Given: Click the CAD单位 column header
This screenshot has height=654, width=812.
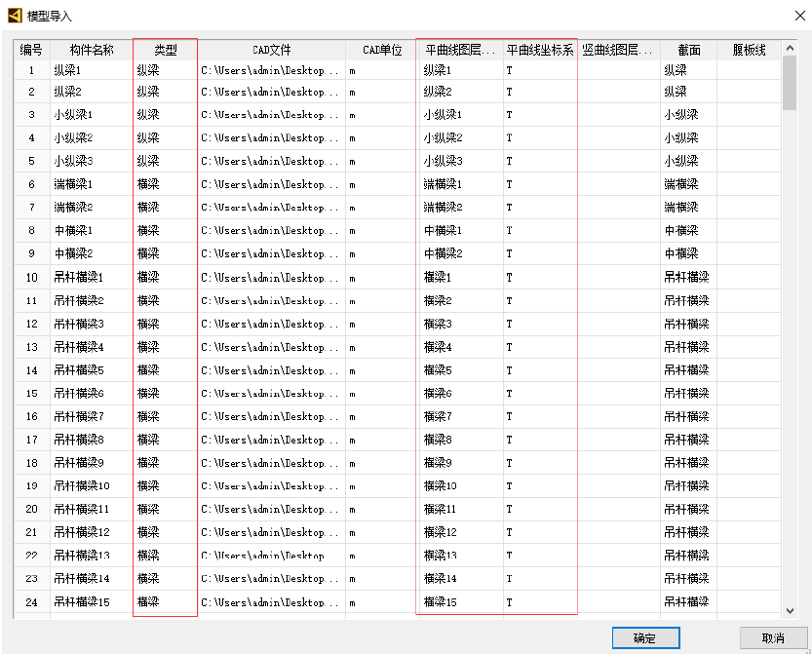Looking at the screenshot, I should 382,50.
